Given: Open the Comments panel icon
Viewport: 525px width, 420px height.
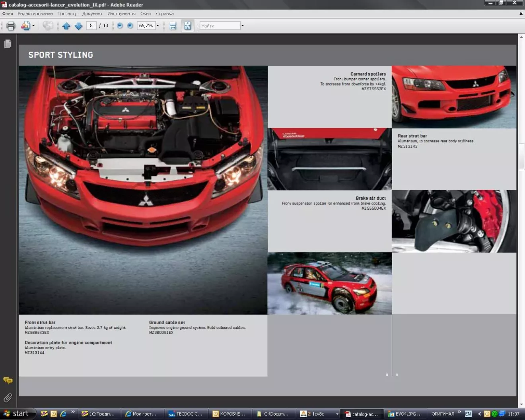Looking at the screenshot, I should coord(8,381).
